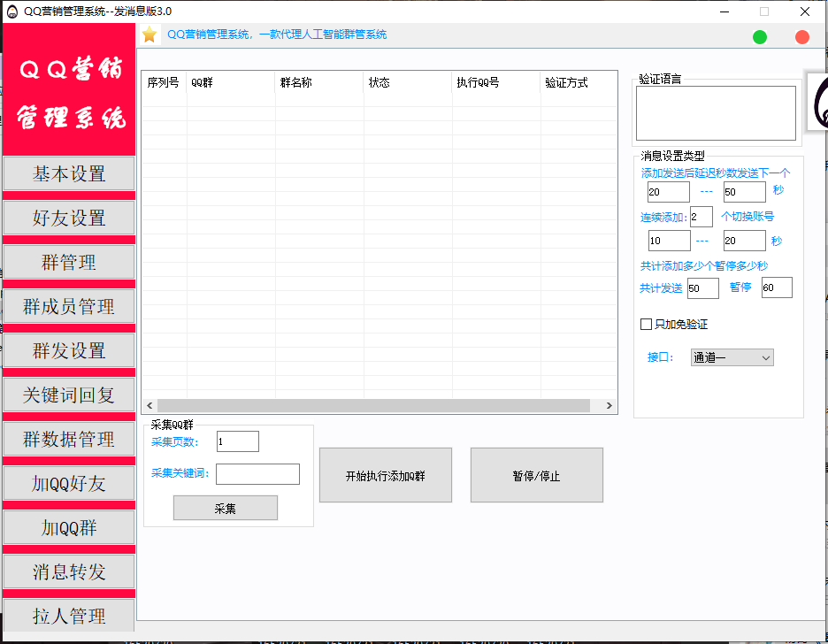Click the QQ群 column header
This screenshot has width=828, height=644.
(231, 82)
